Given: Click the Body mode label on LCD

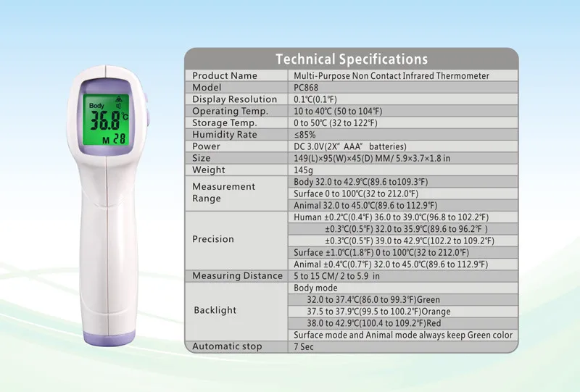Looking at the screenshot, I should (96, 106).
